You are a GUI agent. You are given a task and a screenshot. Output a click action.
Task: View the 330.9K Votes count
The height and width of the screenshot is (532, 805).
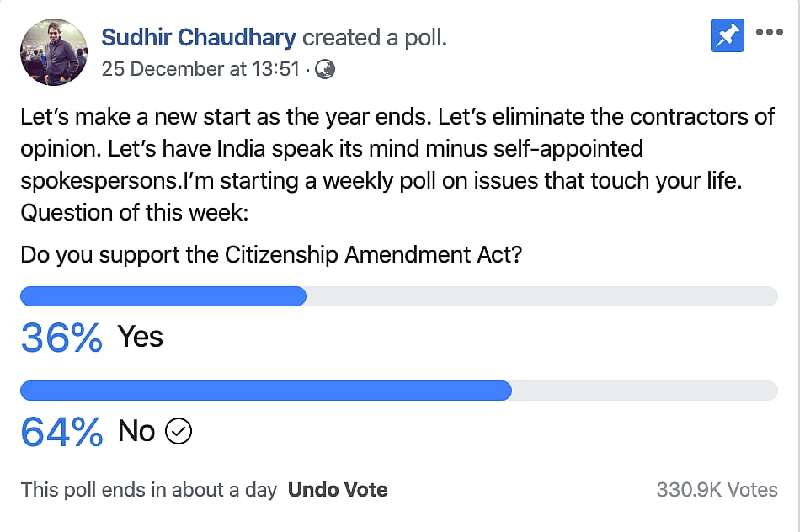click(717, 490)
